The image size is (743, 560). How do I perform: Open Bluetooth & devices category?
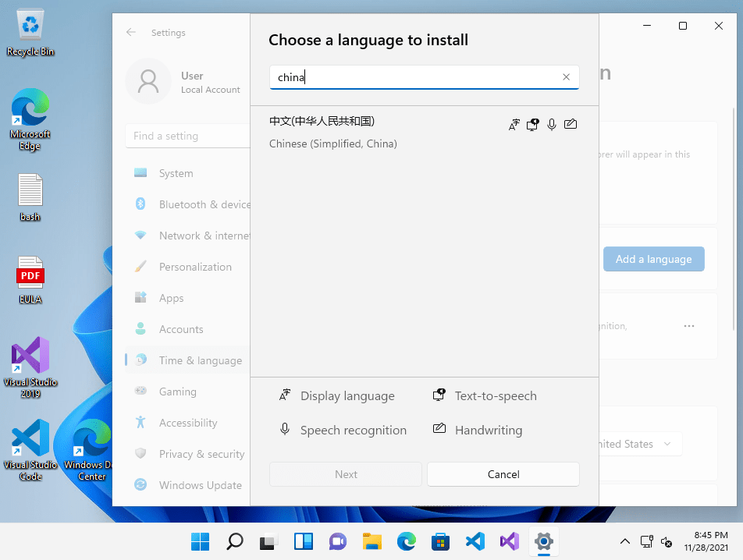(x=187, y=204)
